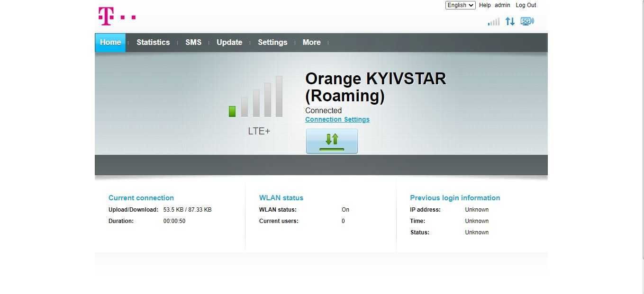The height and width of the screenshot is (294, 644).
Task: Click the header WLAN 5G monitor icon
Action: [527, 21]
